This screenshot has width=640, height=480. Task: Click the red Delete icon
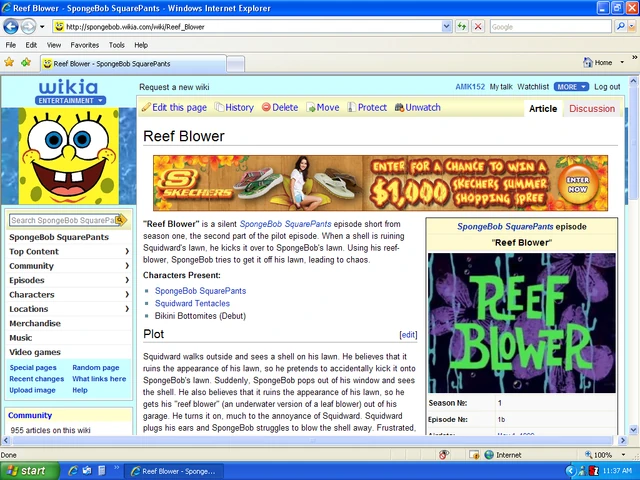click(266, 107)
